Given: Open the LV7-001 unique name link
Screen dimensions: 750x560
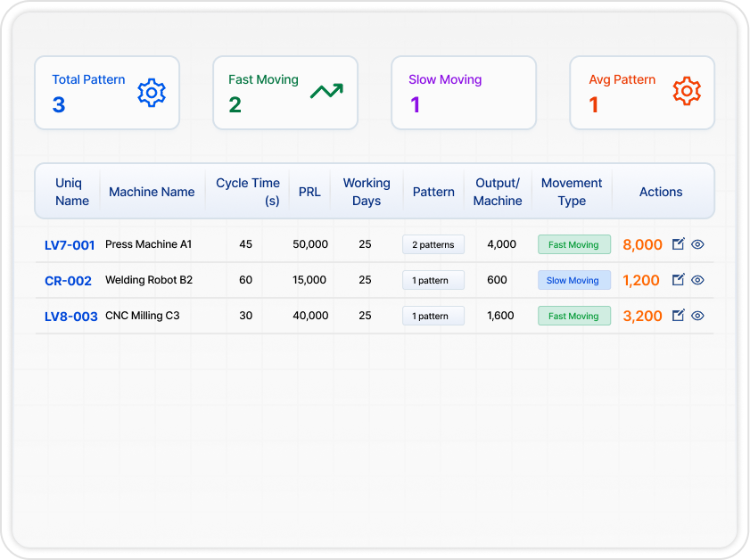Looking at the screenshot, I should 70,245.
